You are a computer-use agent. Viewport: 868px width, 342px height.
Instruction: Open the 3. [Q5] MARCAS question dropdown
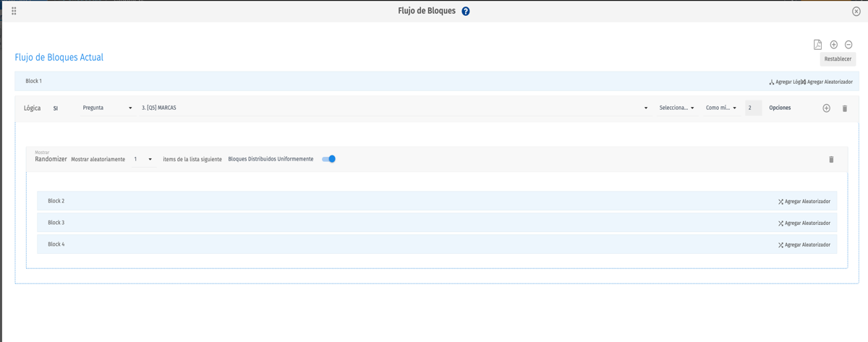pyautogui.click(x=394, y=108)
